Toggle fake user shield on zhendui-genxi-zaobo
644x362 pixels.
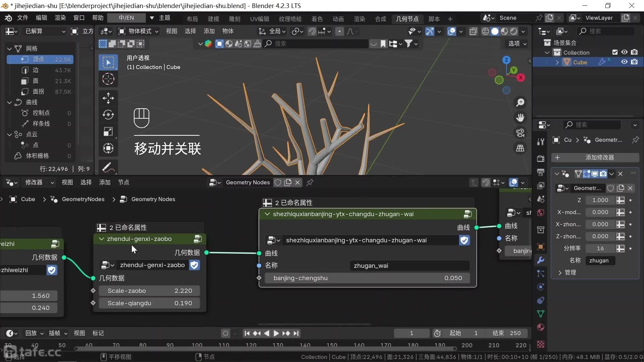point(195,265)
